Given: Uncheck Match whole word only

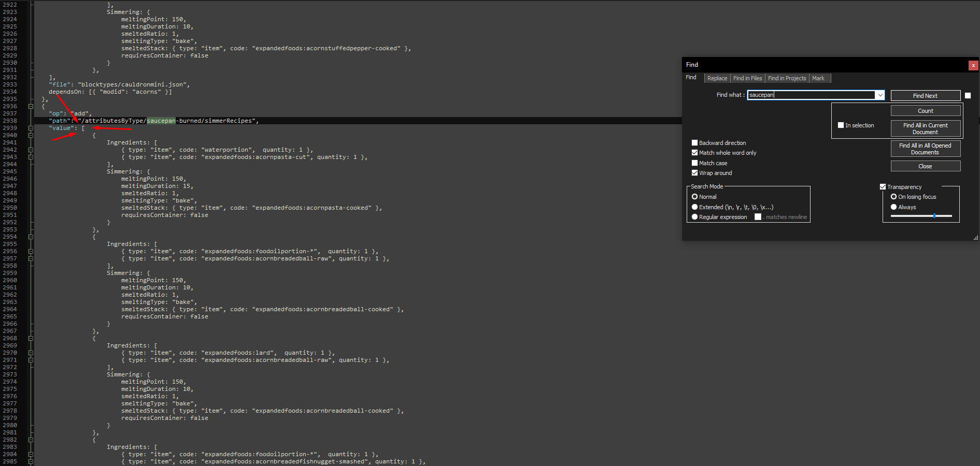Looking at the screenshot, I should pos(694,153).
